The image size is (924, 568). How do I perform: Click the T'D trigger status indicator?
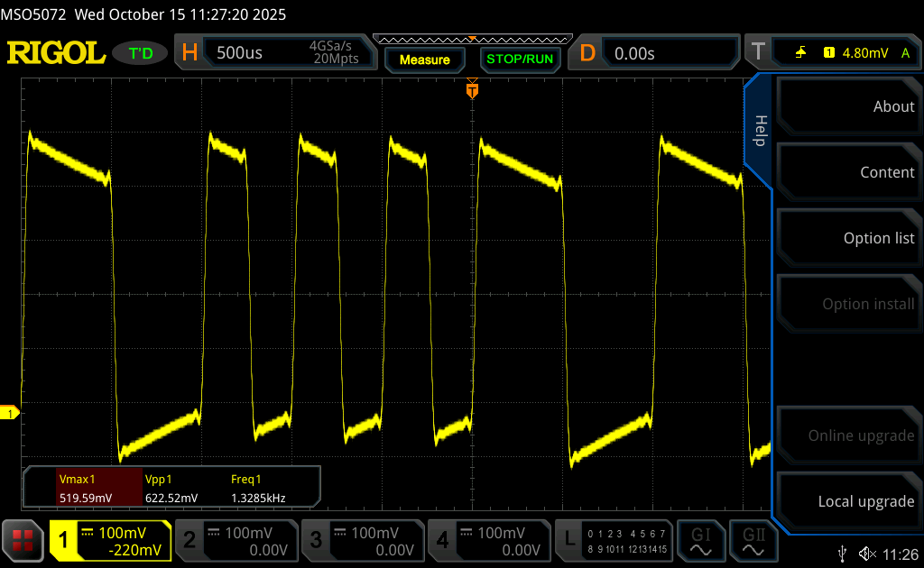pyautogui.click(x=141, y=53)
